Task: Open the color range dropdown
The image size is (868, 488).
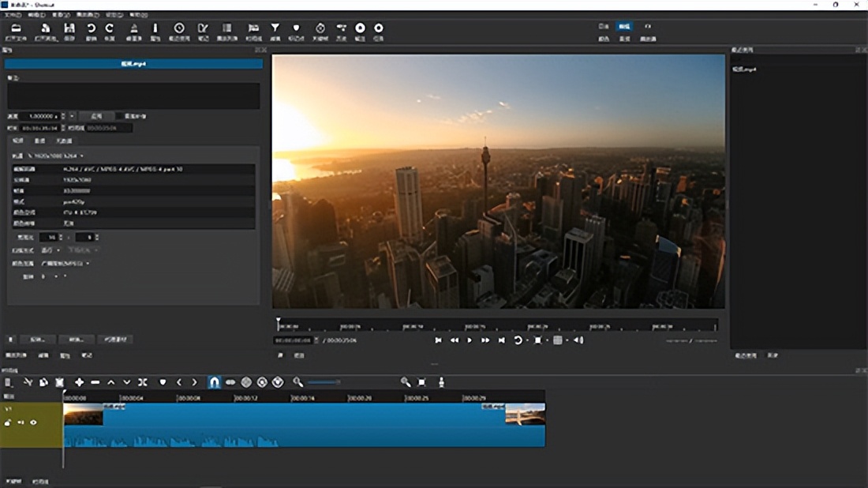Action: (x=65, y=264)
